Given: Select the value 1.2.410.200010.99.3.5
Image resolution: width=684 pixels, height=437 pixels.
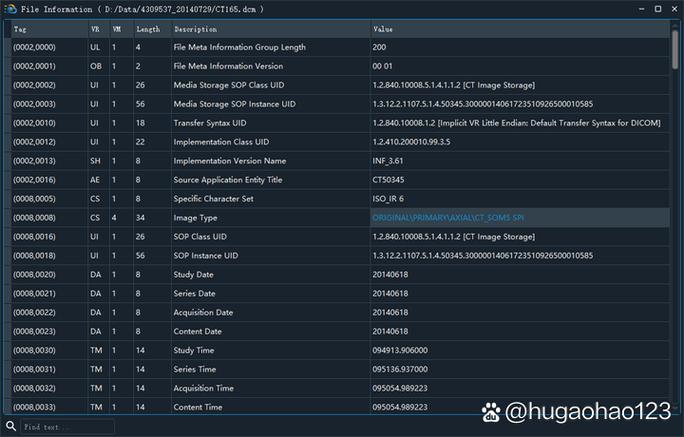Looking at the screenshot, I should (411, 142).
